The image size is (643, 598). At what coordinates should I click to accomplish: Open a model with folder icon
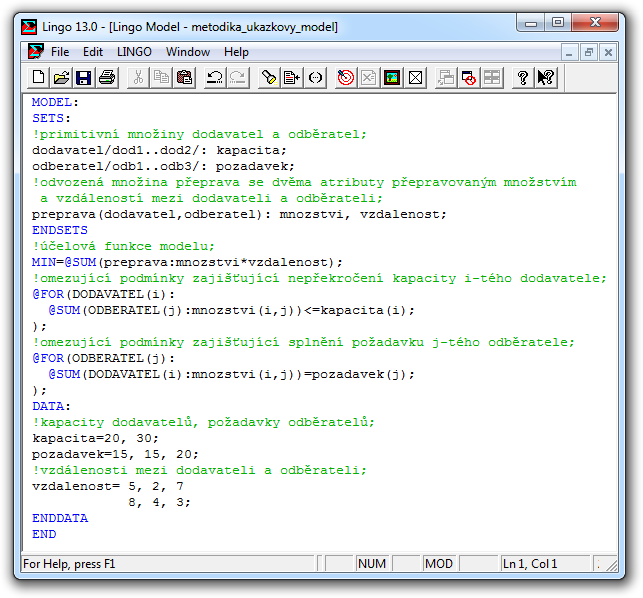click(x=62, y=78)
